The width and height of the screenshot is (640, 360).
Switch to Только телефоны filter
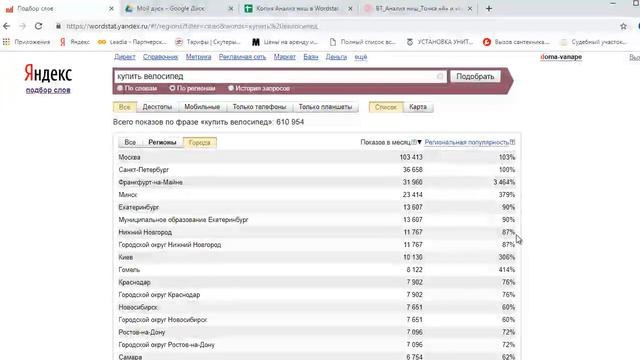(x=259, y=107)
